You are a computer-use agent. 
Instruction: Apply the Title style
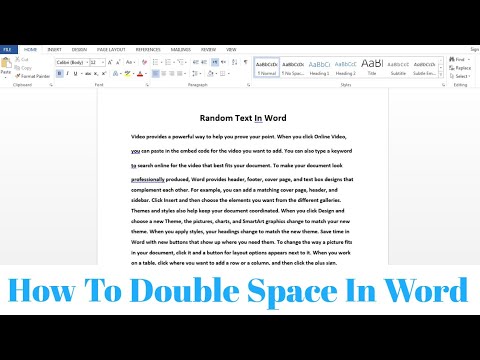point(372,68)
